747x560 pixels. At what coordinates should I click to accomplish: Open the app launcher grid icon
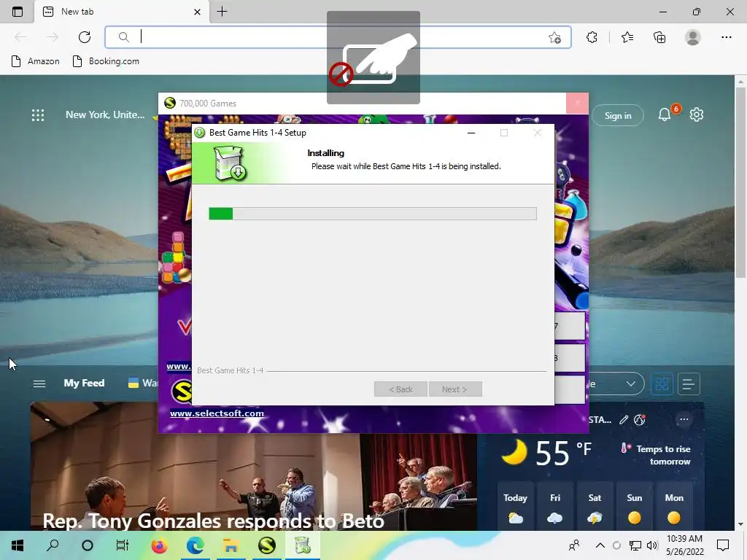[x=38, y=114]
